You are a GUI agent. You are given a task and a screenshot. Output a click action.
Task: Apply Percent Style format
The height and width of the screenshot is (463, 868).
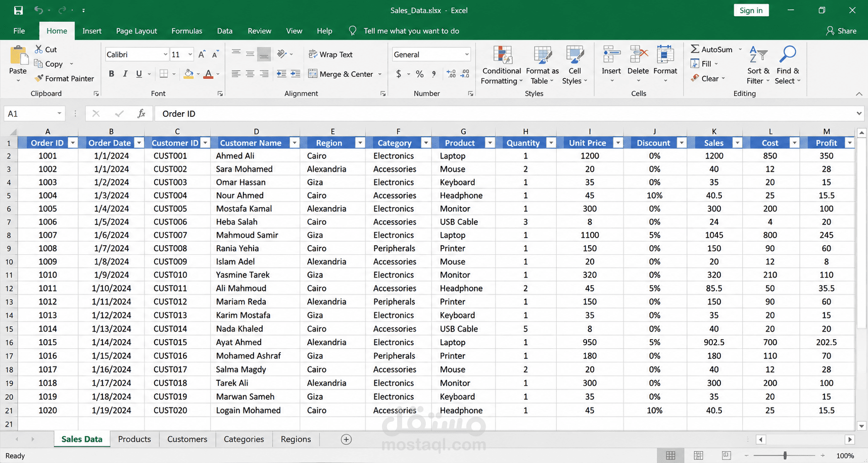pos(420,74)
